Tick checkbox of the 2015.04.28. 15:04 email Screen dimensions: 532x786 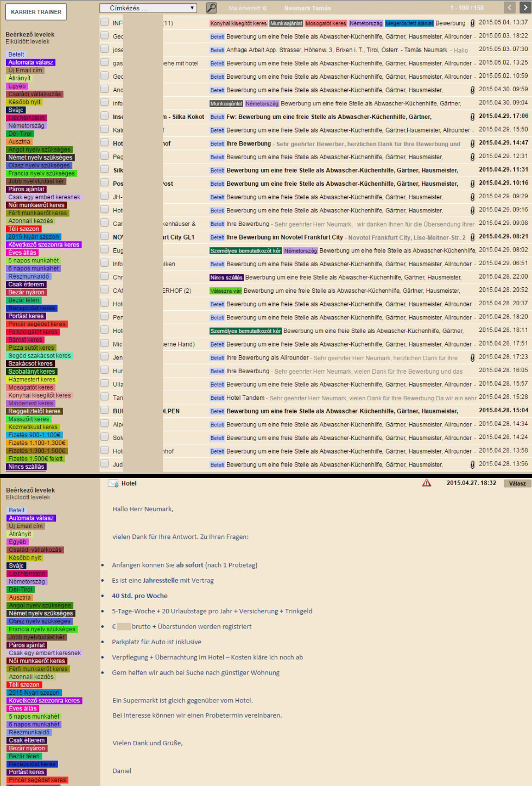point(104,410)
